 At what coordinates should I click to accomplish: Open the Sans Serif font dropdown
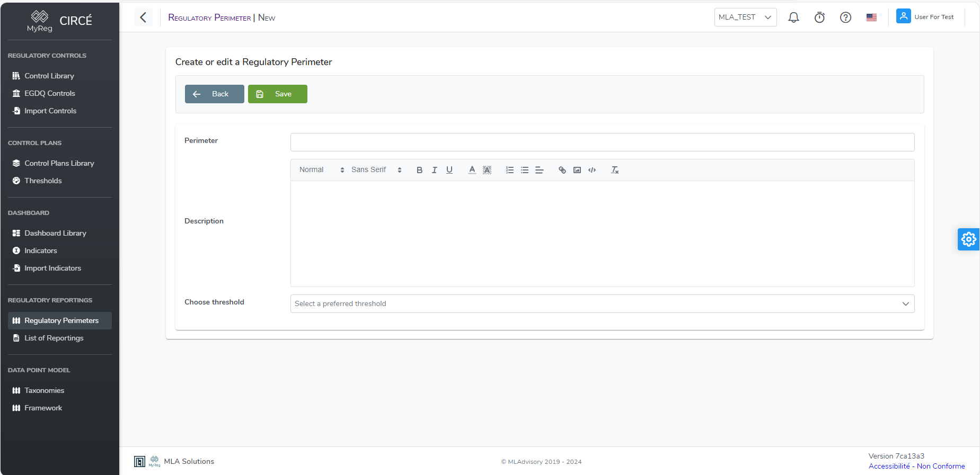pyautogui.click(x=376, y=170)
